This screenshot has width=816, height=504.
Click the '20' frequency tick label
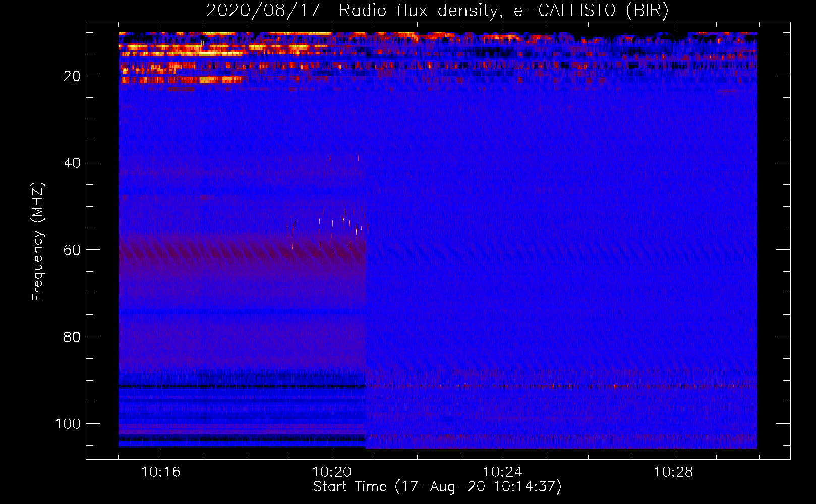tap(72, 76)
